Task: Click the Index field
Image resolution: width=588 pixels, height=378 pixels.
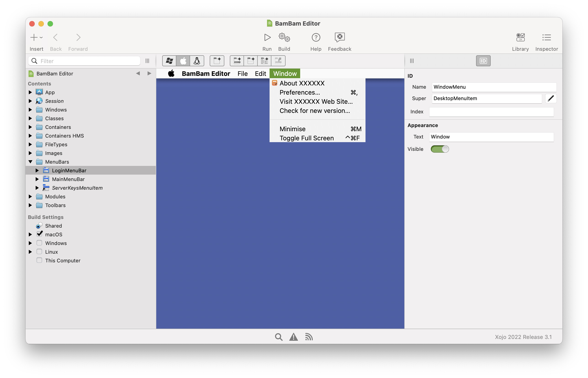Action: [x=491, y=112]
